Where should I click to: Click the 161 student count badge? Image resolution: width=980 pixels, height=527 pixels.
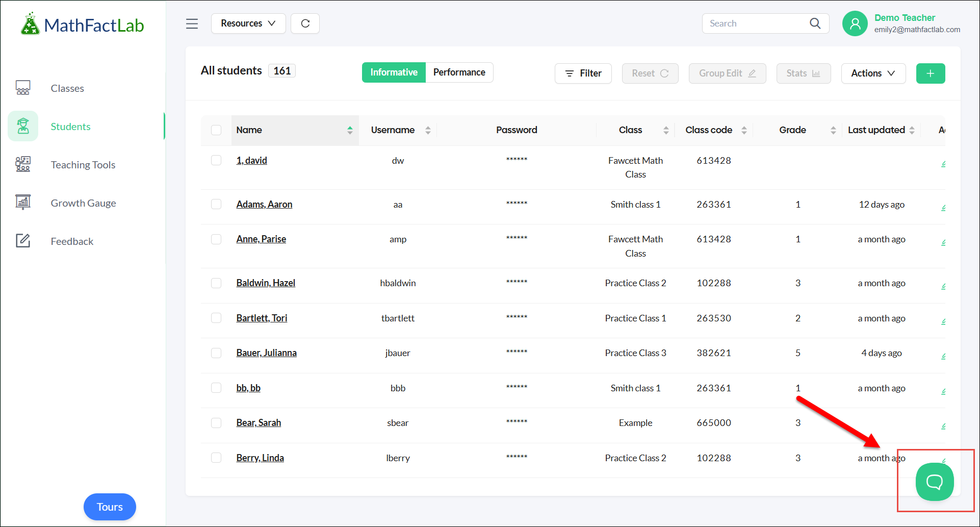tap(282, 71)
